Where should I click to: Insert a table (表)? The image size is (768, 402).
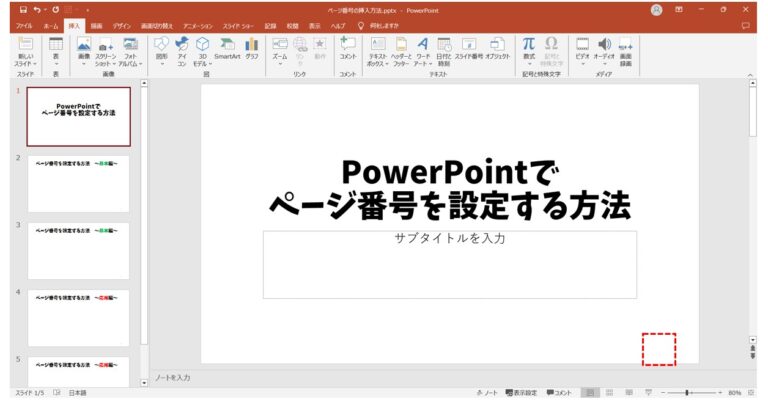pyautogui.click(x=55, y=51)
